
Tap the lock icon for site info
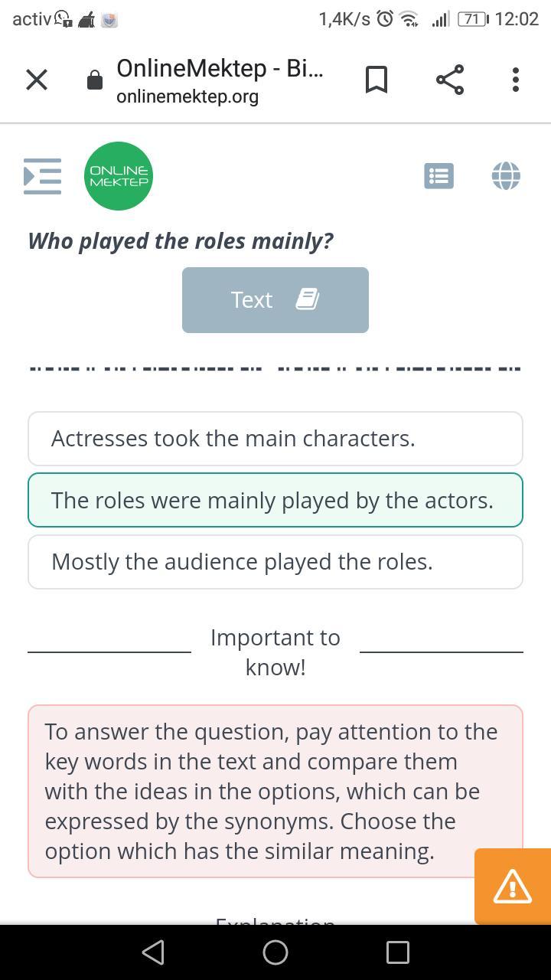tap(95, 80)
